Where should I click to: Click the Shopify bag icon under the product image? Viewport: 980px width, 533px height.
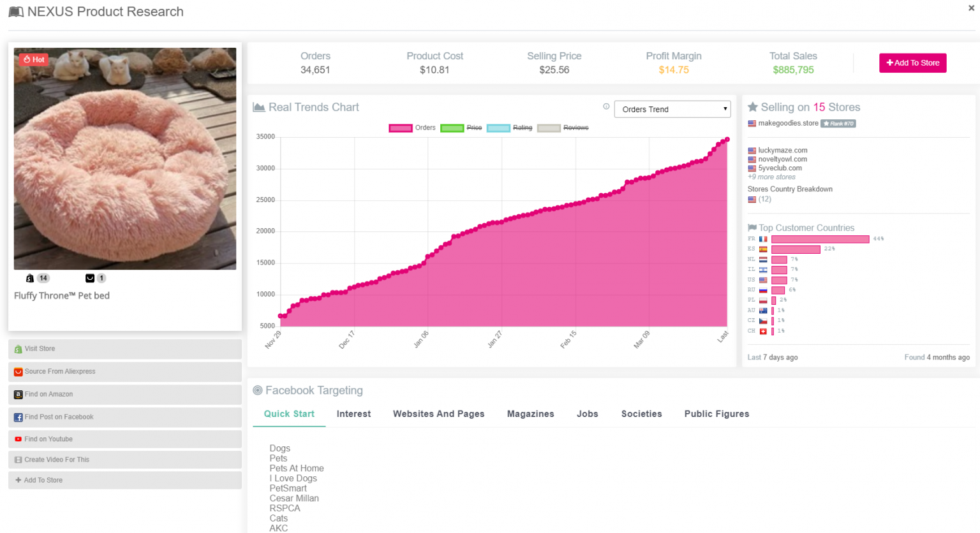29,278
